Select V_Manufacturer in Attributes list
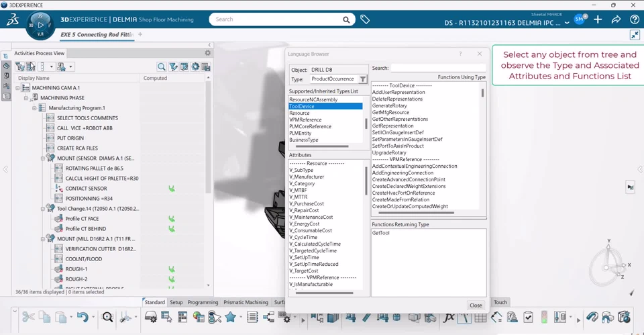 tap(307, 177)
